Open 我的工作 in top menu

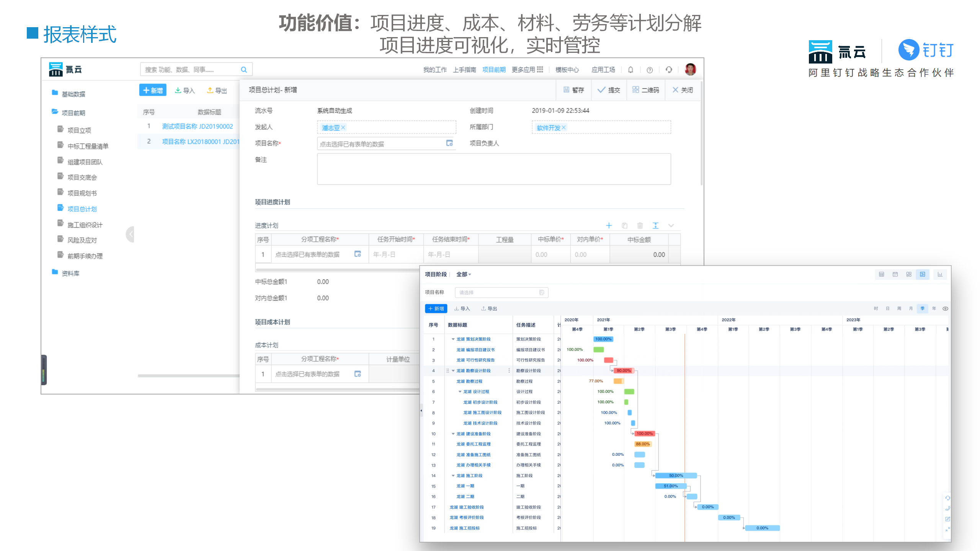pos(435,70)
